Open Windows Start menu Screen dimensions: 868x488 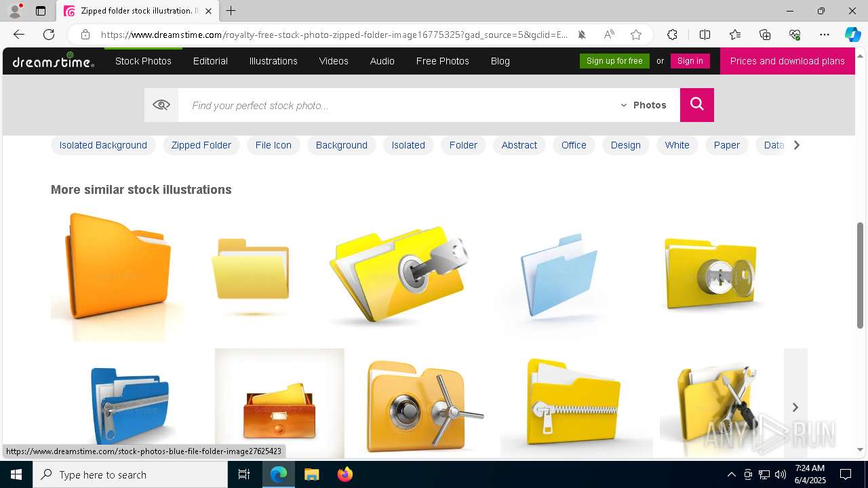click(x=16, y=474)
